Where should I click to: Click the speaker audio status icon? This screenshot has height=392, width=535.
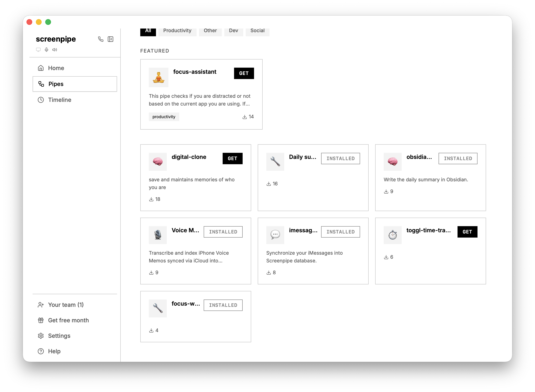55,50
